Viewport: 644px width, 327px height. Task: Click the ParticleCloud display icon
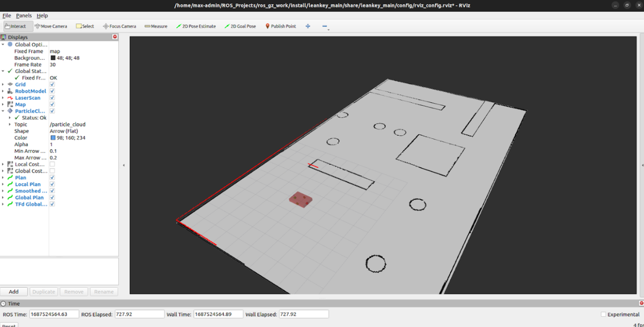tap(10, 111)
